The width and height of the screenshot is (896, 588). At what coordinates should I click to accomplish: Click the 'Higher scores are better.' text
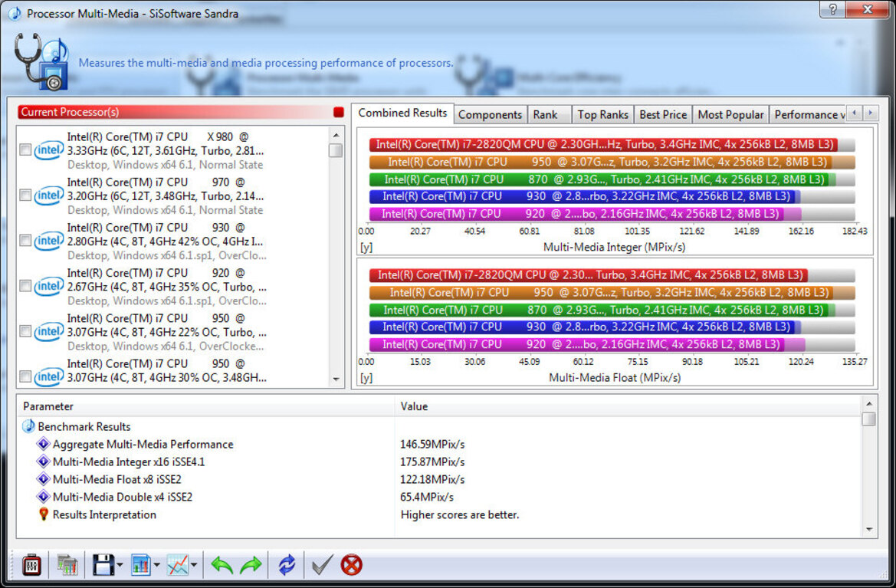(x=460, y=514)
